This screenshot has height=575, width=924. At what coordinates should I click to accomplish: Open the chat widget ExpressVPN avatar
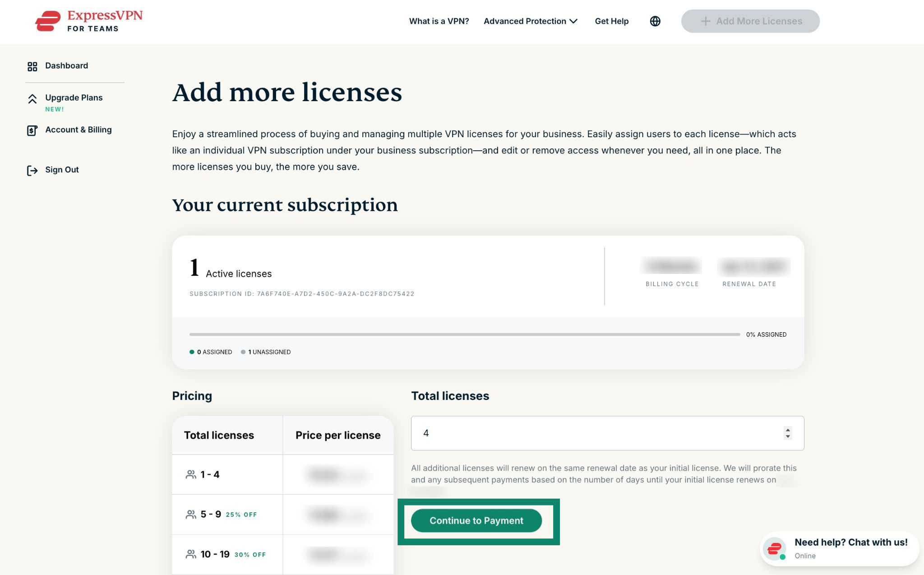click(x=775, y=549)
